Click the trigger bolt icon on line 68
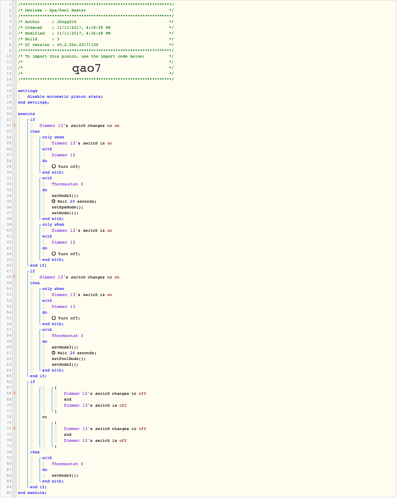 [14, 394]
